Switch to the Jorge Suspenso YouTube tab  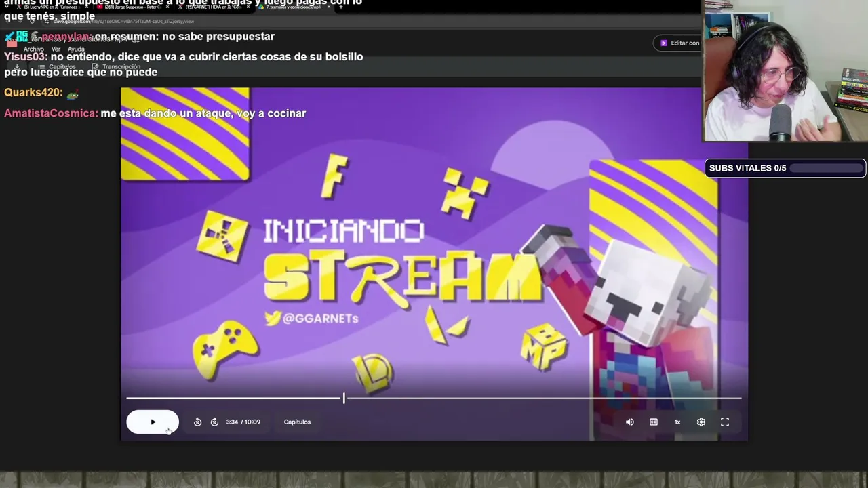(x=133, y=7)
